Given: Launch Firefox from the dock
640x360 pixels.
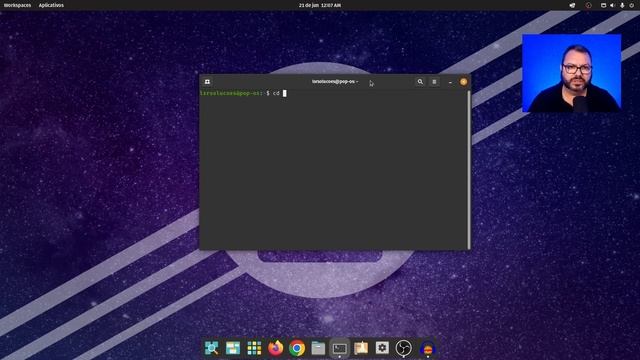Looking at the screenshot, I should 276,348.
